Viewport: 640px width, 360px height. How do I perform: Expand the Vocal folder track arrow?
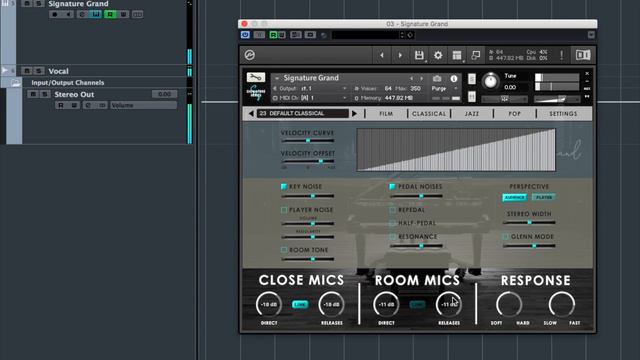(4, 70)
